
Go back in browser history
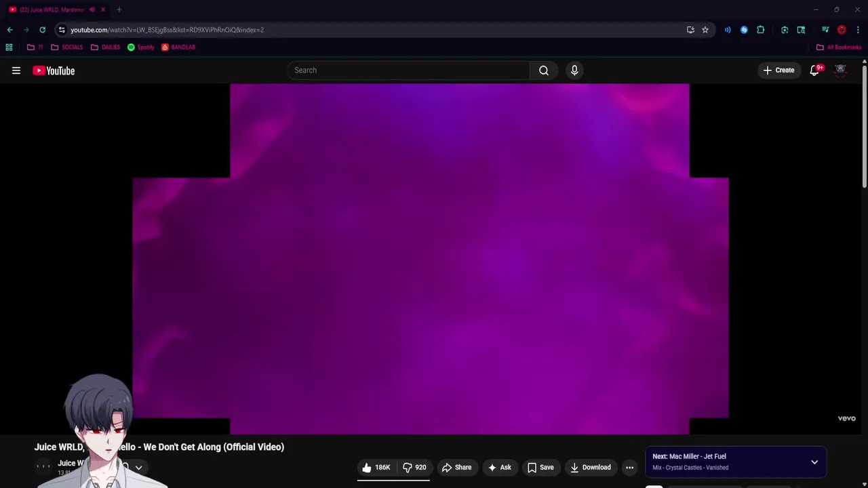click(x=10, y=30)
